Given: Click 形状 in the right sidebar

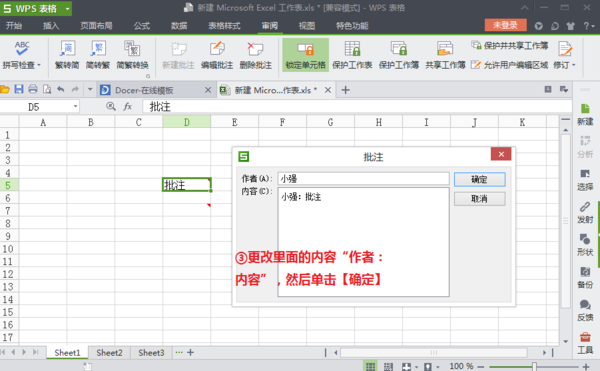Looking at the screenshot, I should click(x=585, y=245).
